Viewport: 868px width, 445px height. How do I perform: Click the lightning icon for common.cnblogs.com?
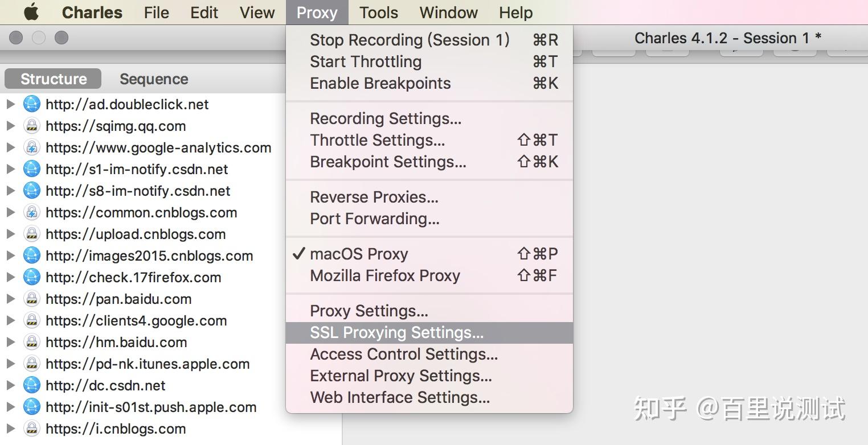[x=32, y=212]
